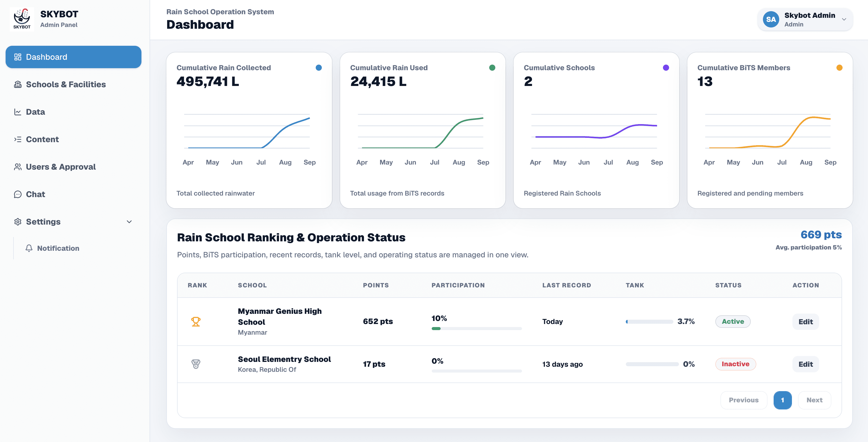This screenshot has width=868, height=442.
Task: Open Users & Approval people icon
Action: tap(18, 167)
